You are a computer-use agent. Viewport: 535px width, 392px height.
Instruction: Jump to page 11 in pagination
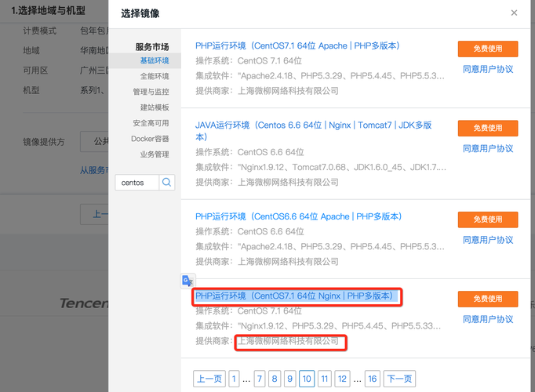point(325,379)
